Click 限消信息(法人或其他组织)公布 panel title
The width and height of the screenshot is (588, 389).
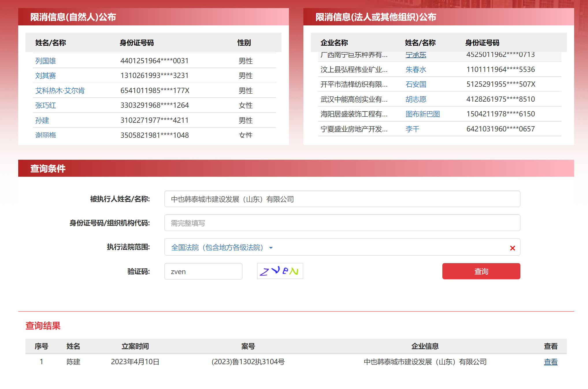[x=376, y=17]
